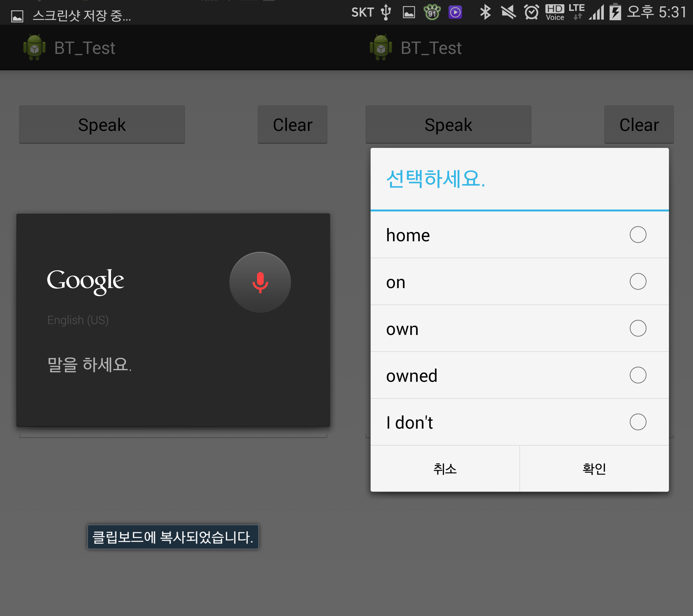Tap the "owned" option text
This screenshot has height=616, width=693.
[412, 375]
